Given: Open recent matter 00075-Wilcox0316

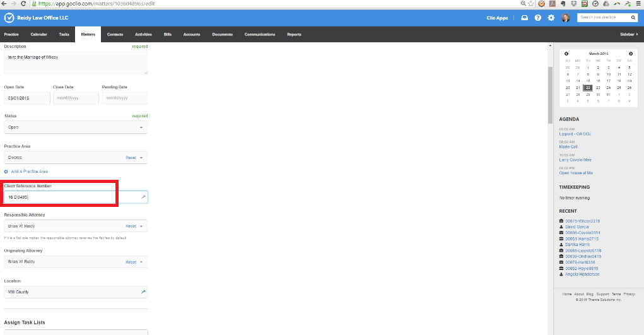Looking at the screenshot, I should click(x=582, y=221).
